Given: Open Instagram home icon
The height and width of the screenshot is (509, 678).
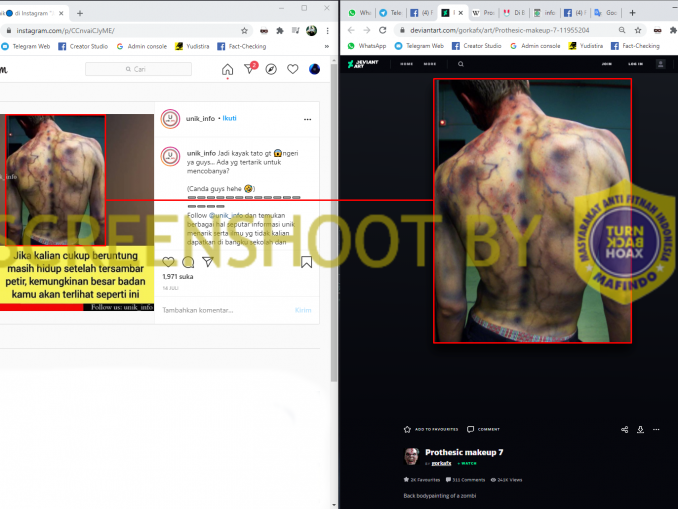Looking at the screenshot, I should (227, 69).
